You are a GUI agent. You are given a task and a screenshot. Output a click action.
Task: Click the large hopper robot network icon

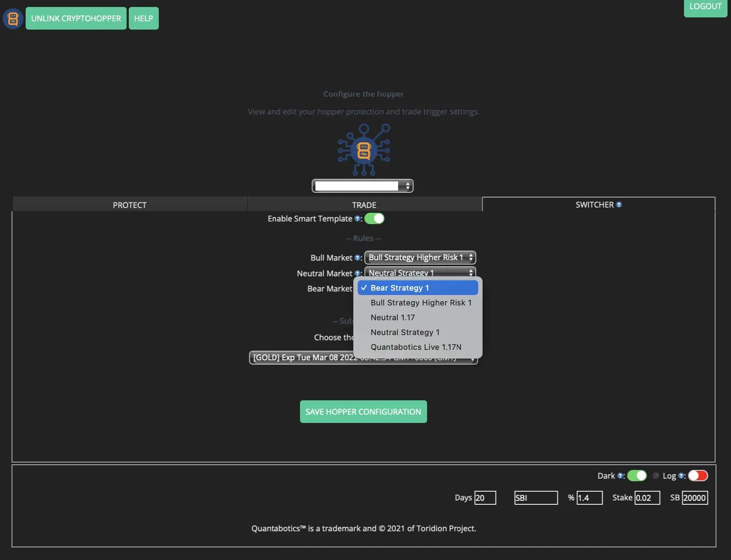(364, 150)
